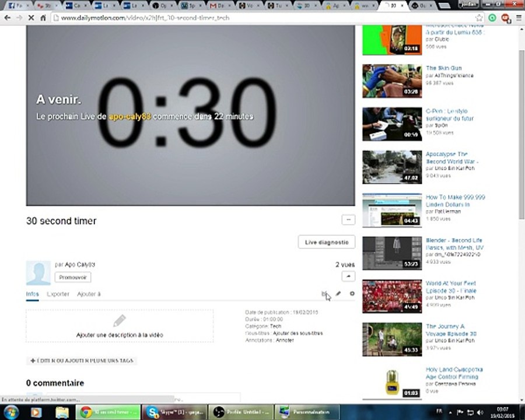Open the par Clubic channel link
Image resolution: width=525 pixels, height=420 pixels.
click(x=442, y=40)
